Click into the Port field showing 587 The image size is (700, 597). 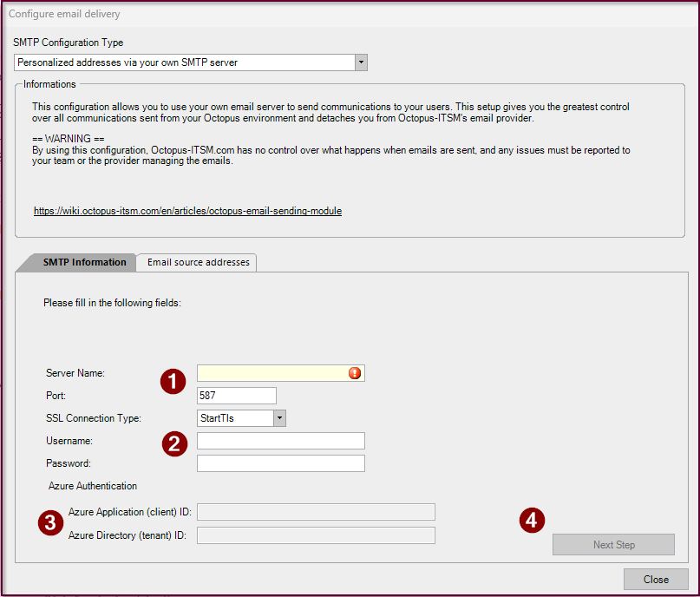(x=236, y=396)
